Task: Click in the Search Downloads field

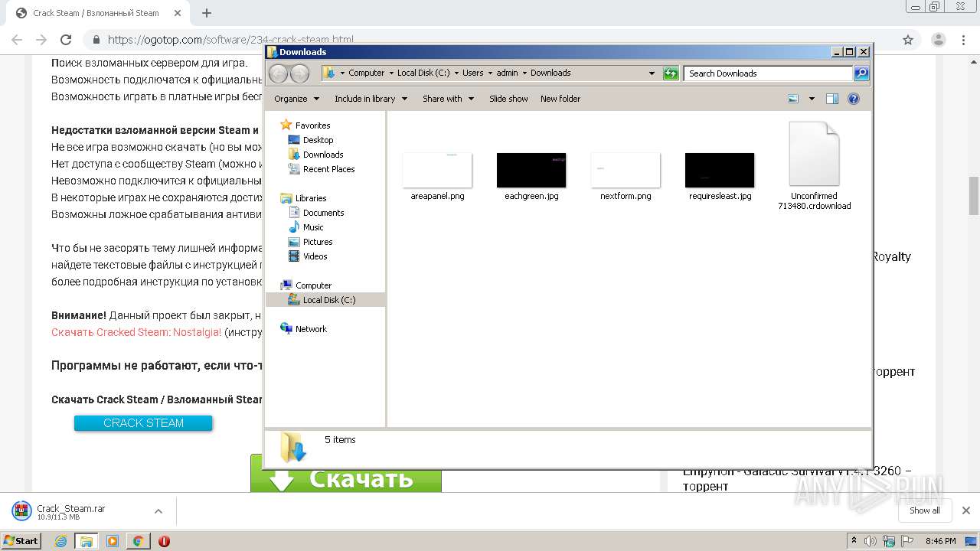Action: pos(768,73)
